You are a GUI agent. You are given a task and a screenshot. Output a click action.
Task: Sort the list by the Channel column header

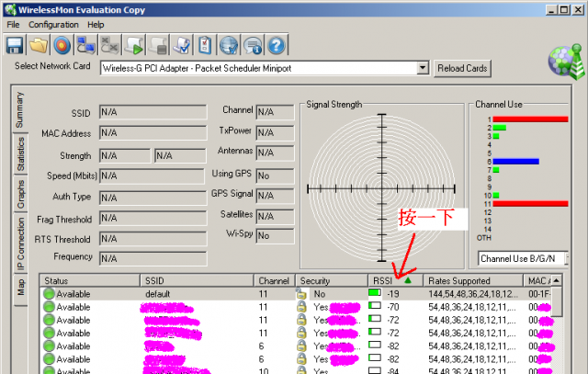[275, 280]
